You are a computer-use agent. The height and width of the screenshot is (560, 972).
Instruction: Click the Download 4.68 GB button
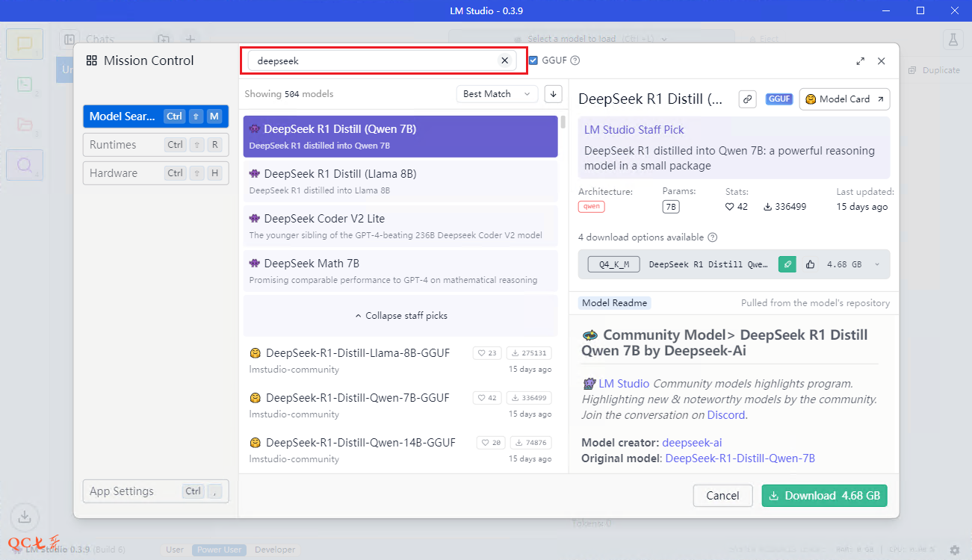pyautogui.click(x=824, y=496)
